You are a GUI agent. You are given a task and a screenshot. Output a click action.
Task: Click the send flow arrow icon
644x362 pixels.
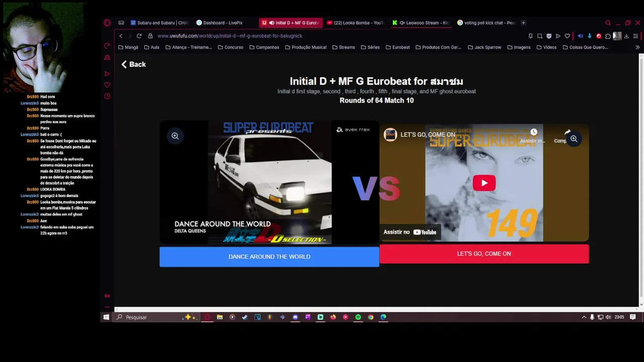pyautogui.click(x=558, y=36)
